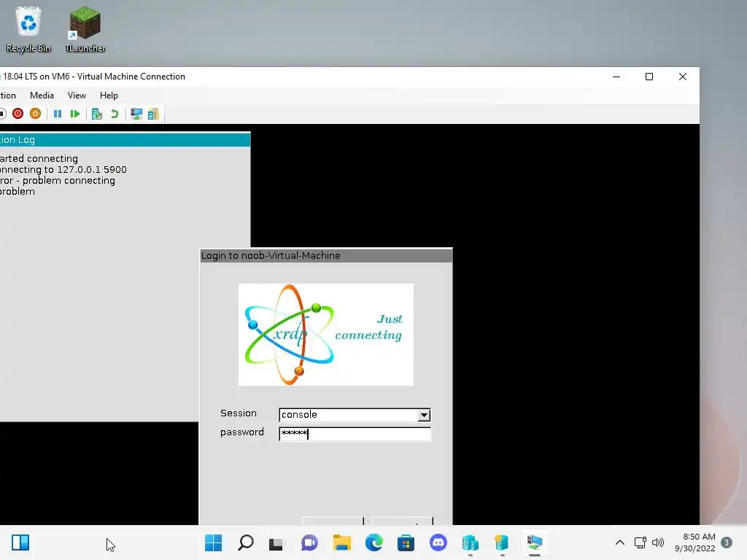
Task: Click the Login to noob-Virtual-Machine title bar
Action: [326, 255]
